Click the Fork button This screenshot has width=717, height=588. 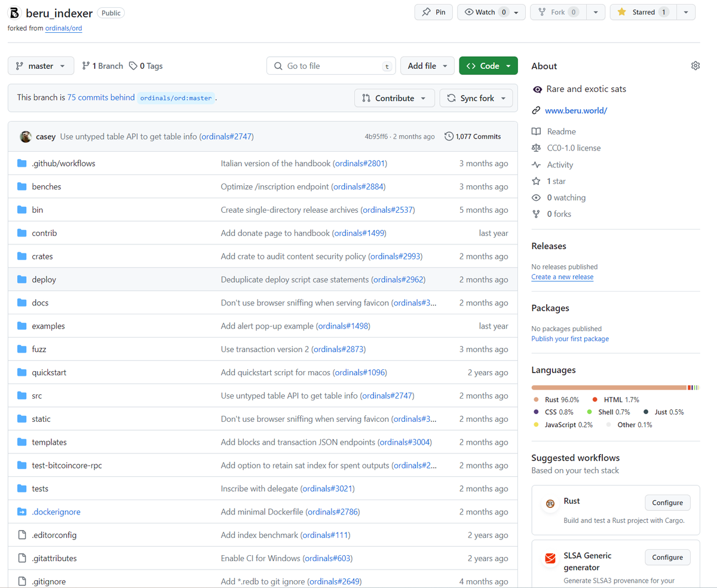point(558,12)
